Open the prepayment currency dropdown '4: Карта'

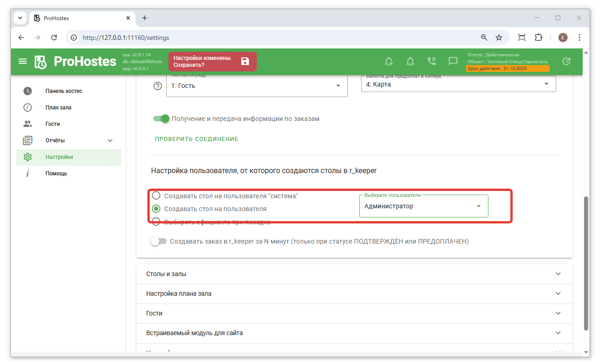pos(458,84)
